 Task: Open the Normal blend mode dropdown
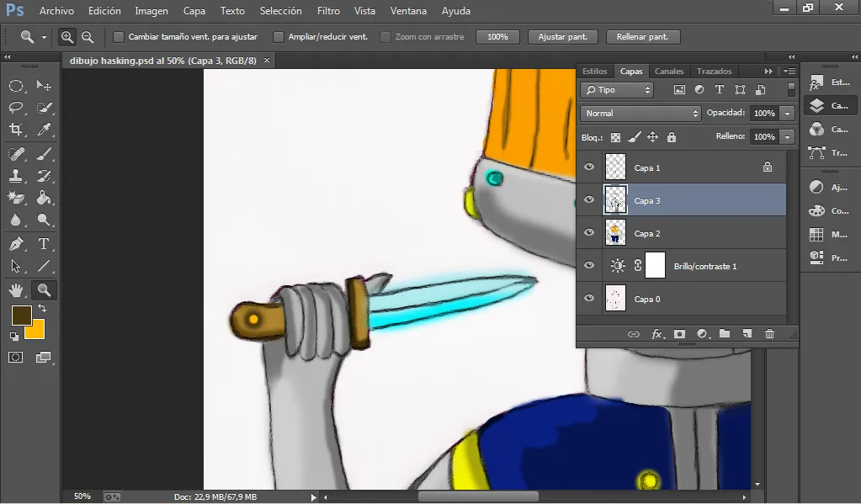pyautogui.click(x=640, y=113)
